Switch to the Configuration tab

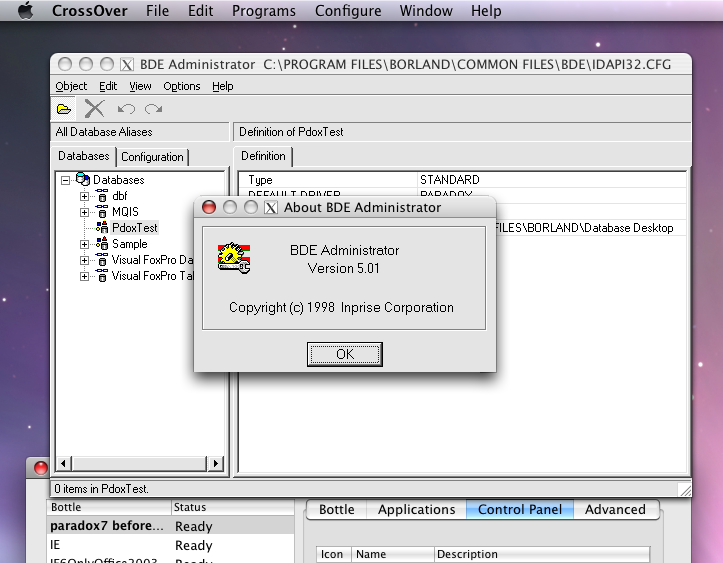pos(152,157)
